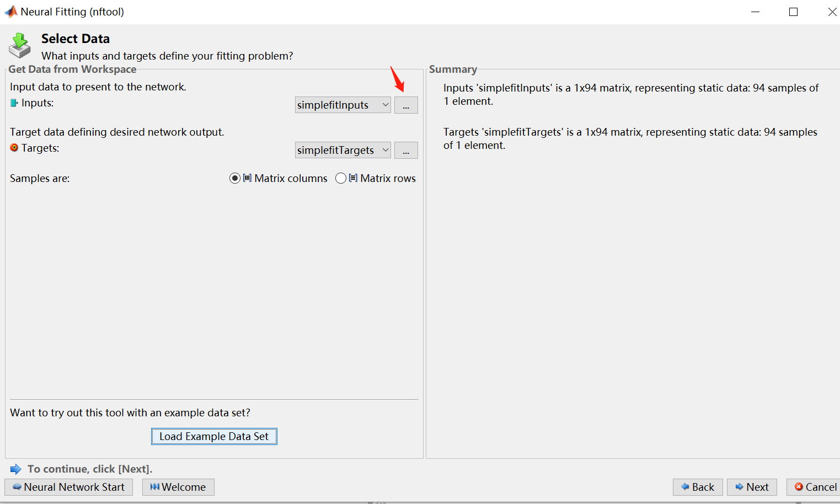Click 'Target data defining desired' description
This screenshot has width=840, height=504.
coord(117,132)
